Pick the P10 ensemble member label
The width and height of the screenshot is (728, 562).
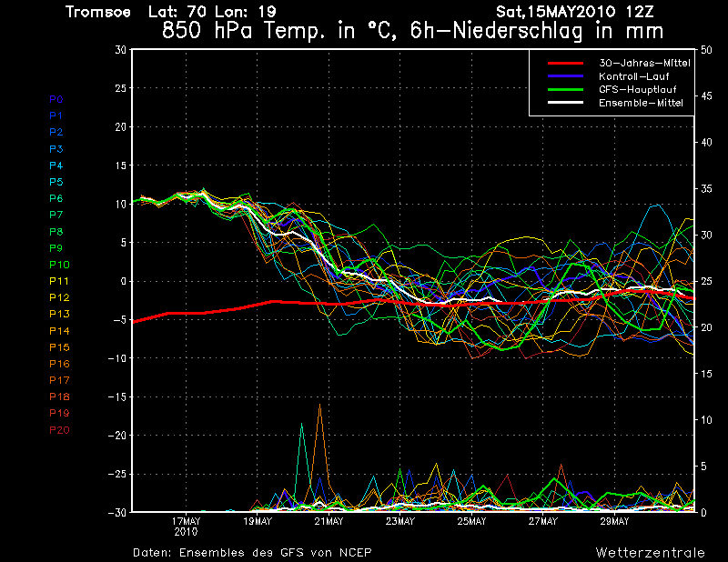coord(58,265)
